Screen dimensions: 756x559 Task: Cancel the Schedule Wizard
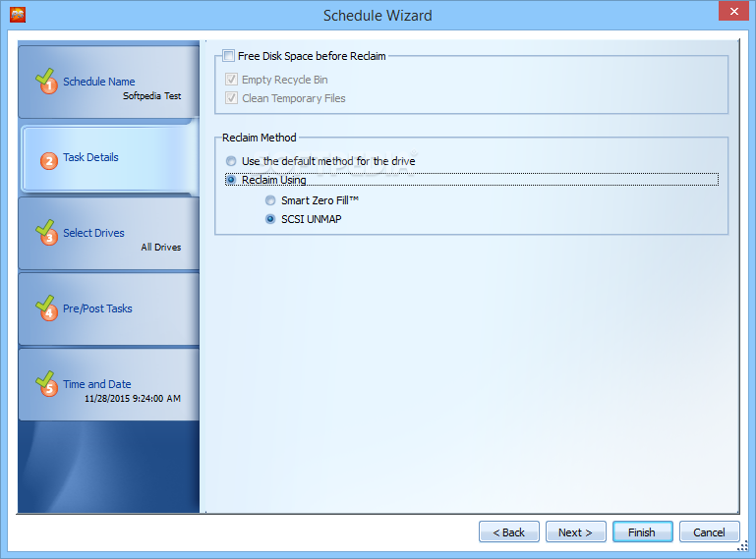point(709,532)
